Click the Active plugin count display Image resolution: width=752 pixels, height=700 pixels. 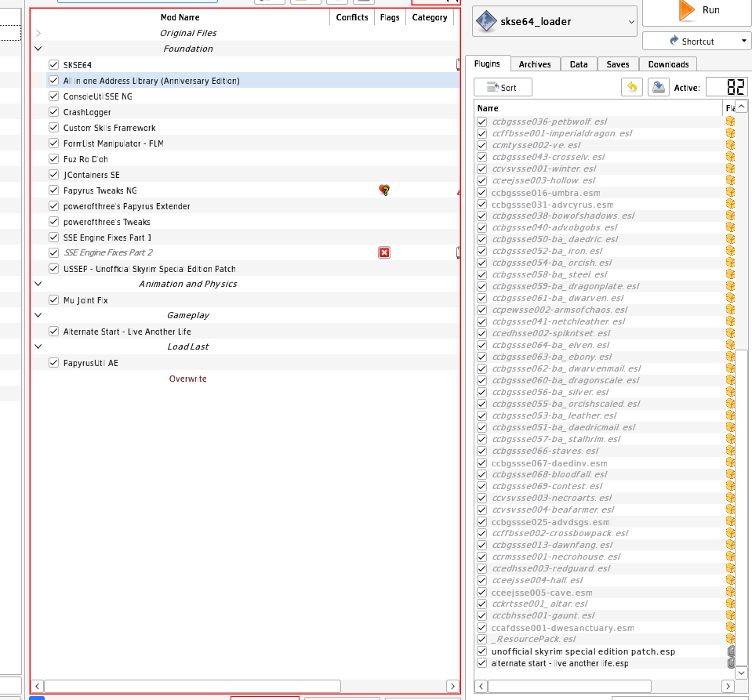pos(727,87)
